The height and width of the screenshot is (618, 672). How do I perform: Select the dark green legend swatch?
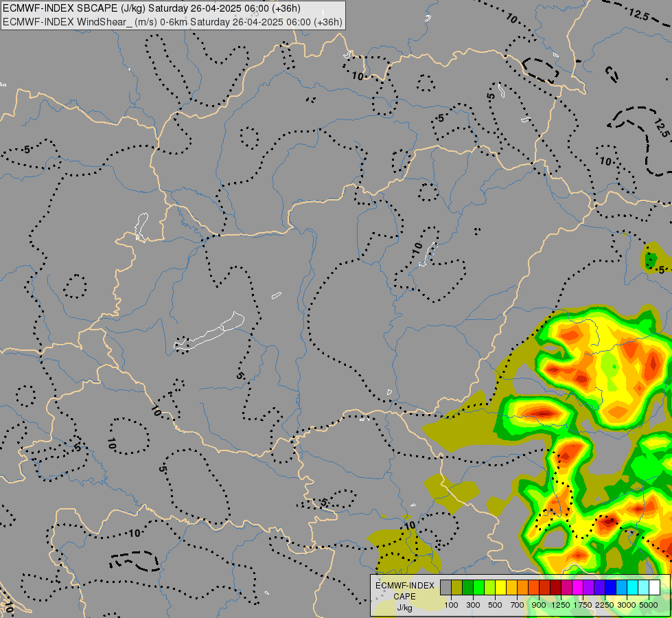467,587
